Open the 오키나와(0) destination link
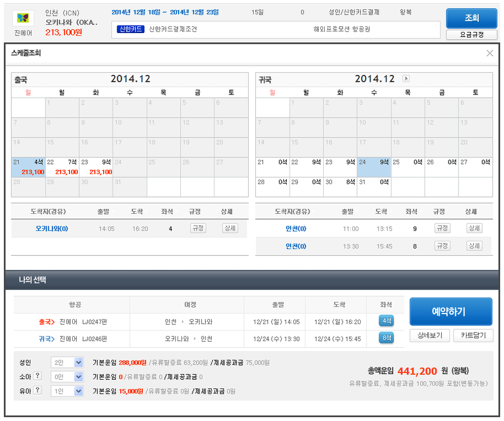The height and width of the screenshot is (421, 504). pos(52,228)
